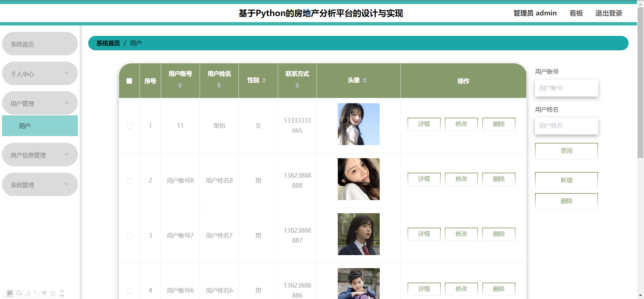The width and height of the screenshot is (644, 299).
Task: Click the 查询 search button
Action: 566,151
